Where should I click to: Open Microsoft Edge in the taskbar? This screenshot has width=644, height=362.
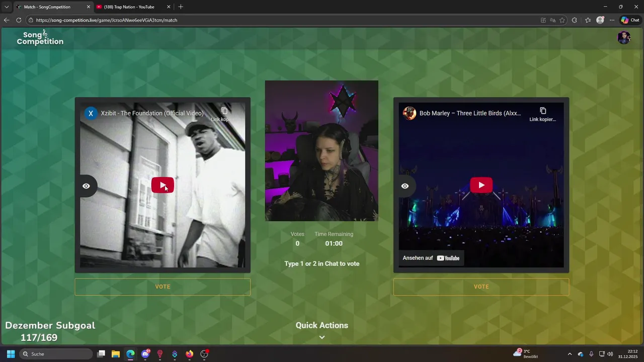pyautogui.click(x=130, y=354)
